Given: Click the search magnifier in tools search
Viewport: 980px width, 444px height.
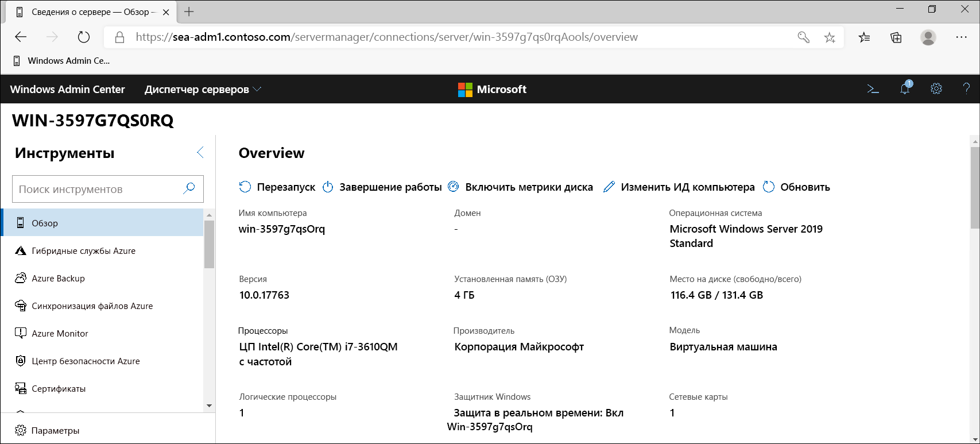Looking at the screenshot, I should click(x=189, y=188).
